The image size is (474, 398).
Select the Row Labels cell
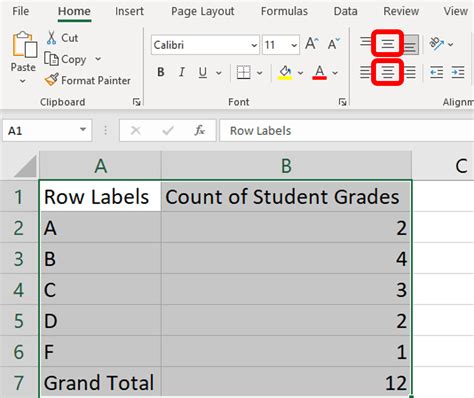(x=100, y=196)
